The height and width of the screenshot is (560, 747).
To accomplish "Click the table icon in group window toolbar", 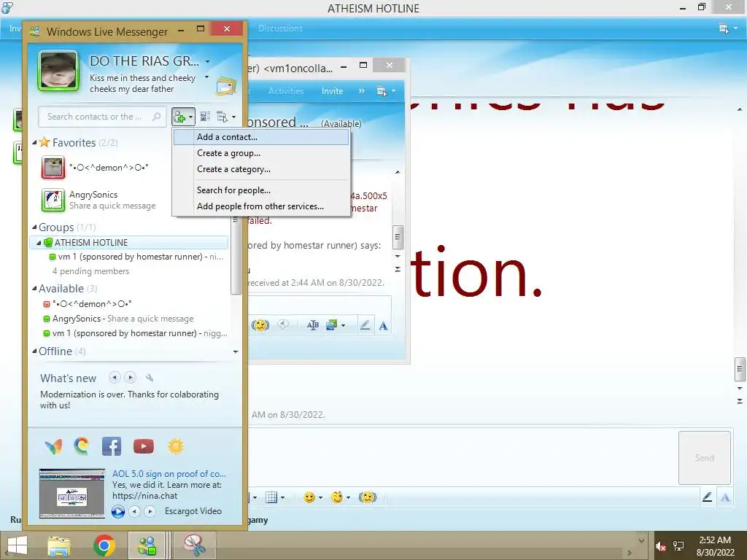I will 275,497.
